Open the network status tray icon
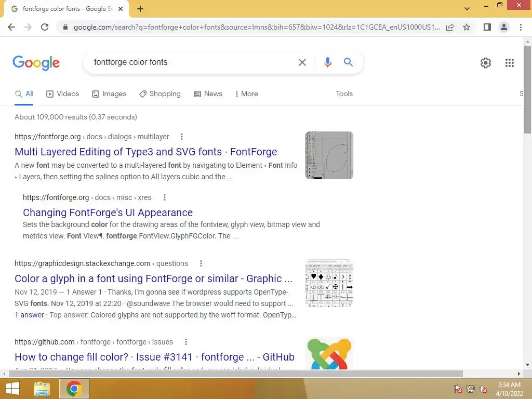 point(471,389)
